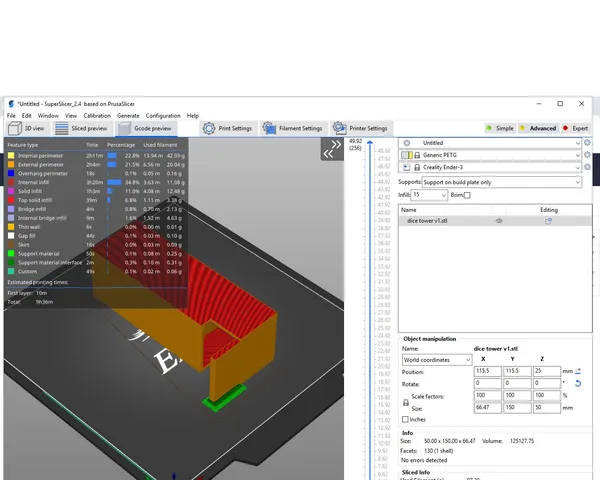Click the filament color swatch next to Generic PETG
Image resolution: width=600 pixels, height=480 pixels.
(407, 155)
